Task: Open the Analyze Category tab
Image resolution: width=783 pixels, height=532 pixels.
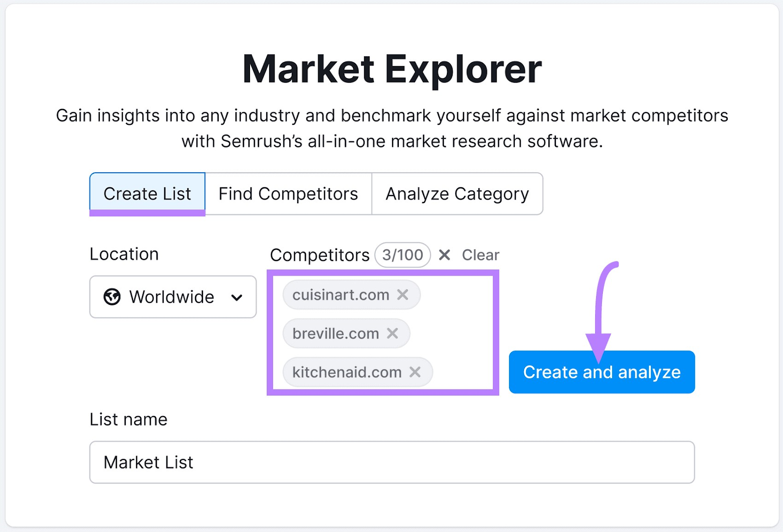Action: pos(457,194)
